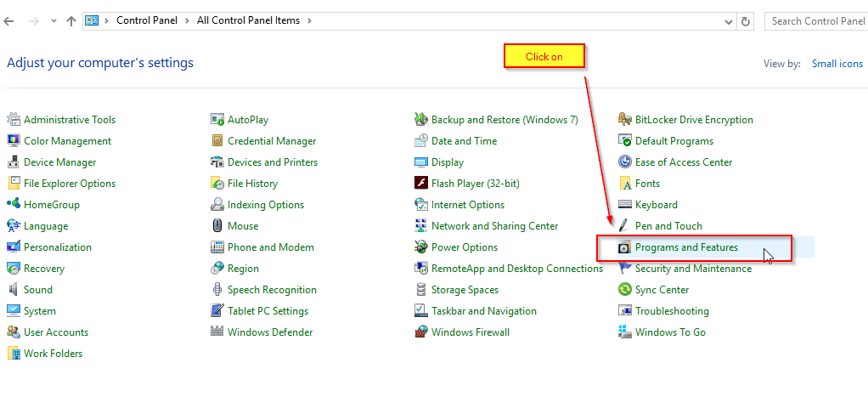Open the BitLocker Drive Encryption icon

tap(625, 120)
